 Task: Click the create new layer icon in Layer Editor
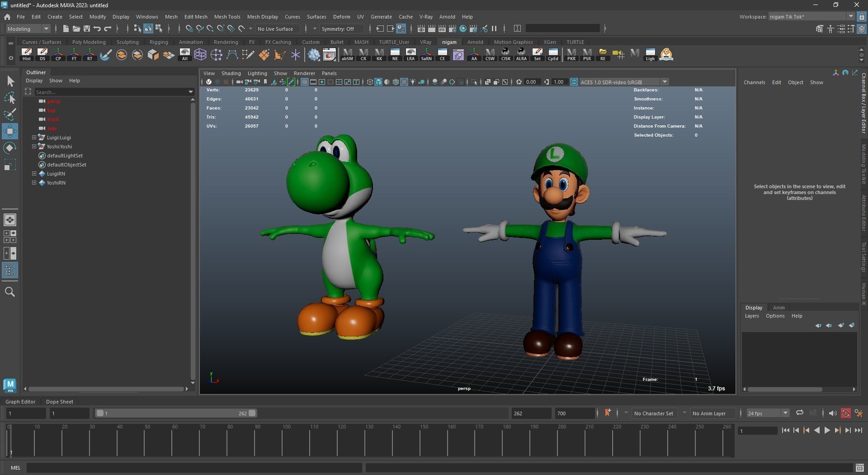click(841, 325)
